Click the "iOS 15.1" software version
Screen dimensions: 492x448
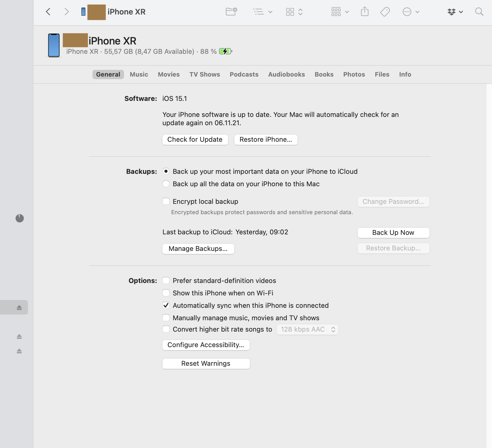pyautogui.click(x=175, y=99)
